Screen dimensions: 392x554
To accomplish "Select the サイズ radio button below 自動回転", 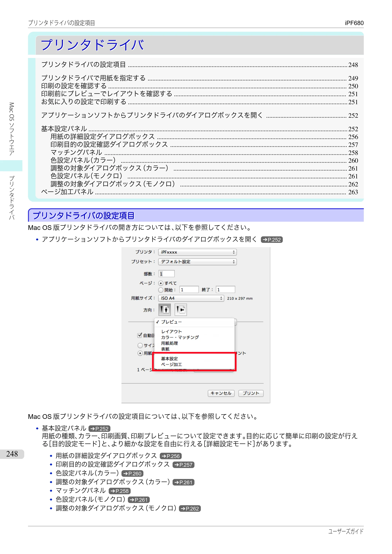I will 140,345.
